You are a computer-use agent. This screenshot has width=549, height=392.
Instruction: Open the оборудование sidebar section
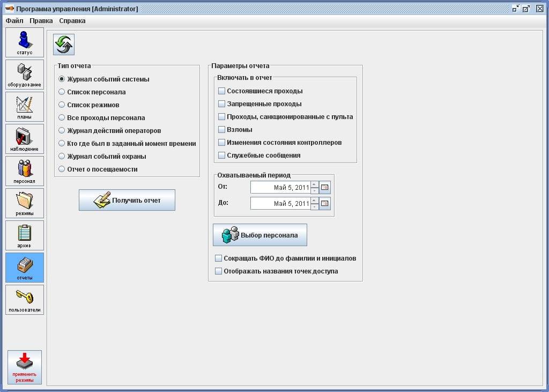(25, 75)
